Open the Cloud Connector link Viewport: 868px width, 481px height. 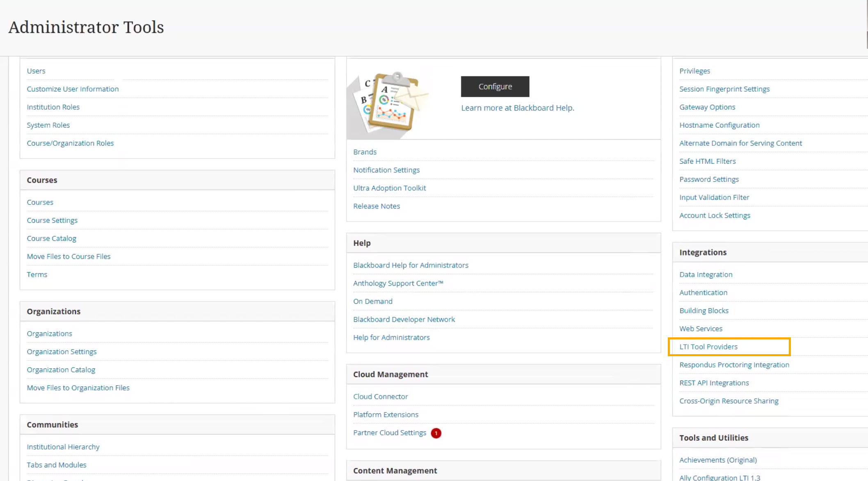pyautogui.click(x=380, y=396)
